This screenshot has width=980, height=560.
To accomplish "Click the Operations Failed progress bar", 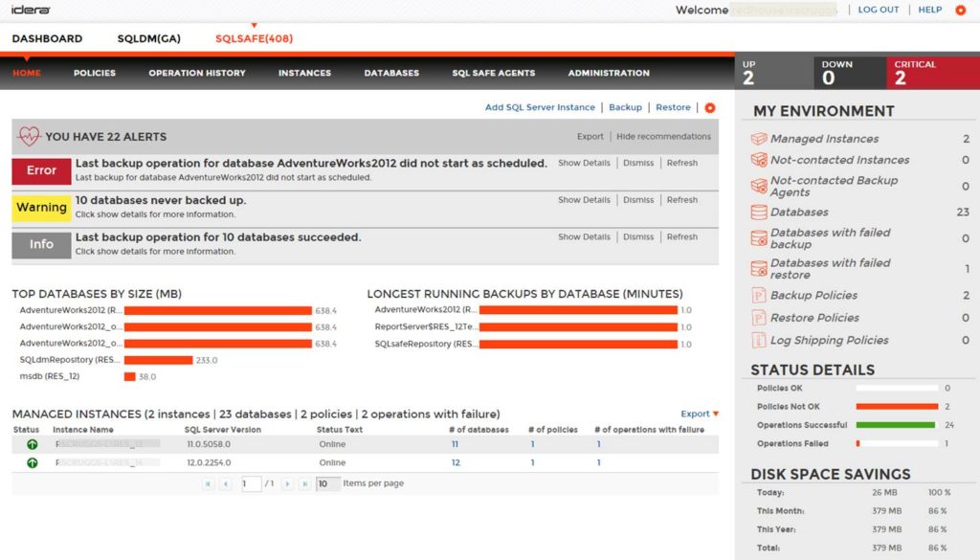I will pos(897,444).
